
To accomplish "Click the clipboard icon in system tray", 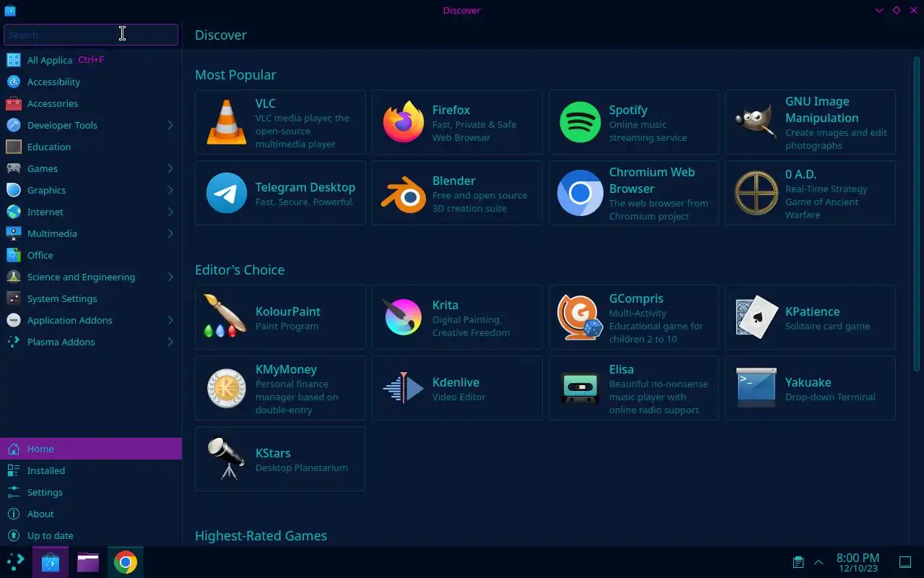I will pos(798,562).
